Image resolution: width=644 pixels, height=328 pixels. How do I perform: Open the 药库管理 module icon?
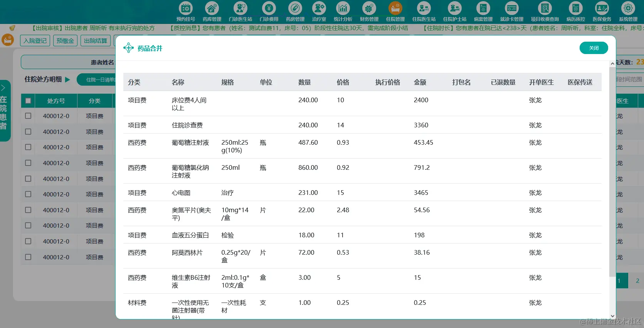point(212,8)
